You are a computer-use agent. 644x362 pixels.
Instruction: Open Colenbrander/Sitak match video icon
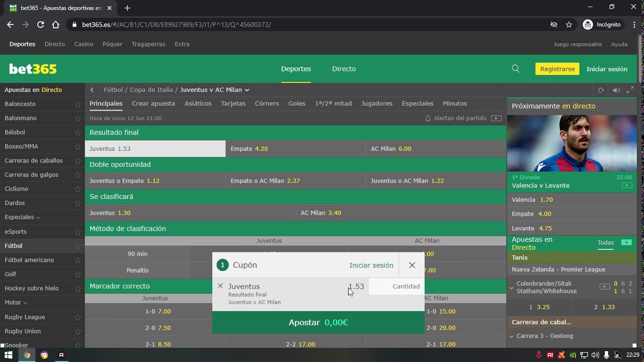(605, 287)
